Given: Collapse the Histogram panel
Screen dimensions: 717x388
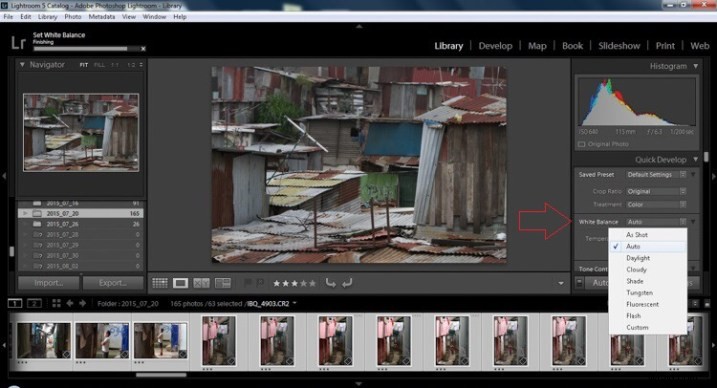Looking at the screenshot, I should (x=696, y=66).
